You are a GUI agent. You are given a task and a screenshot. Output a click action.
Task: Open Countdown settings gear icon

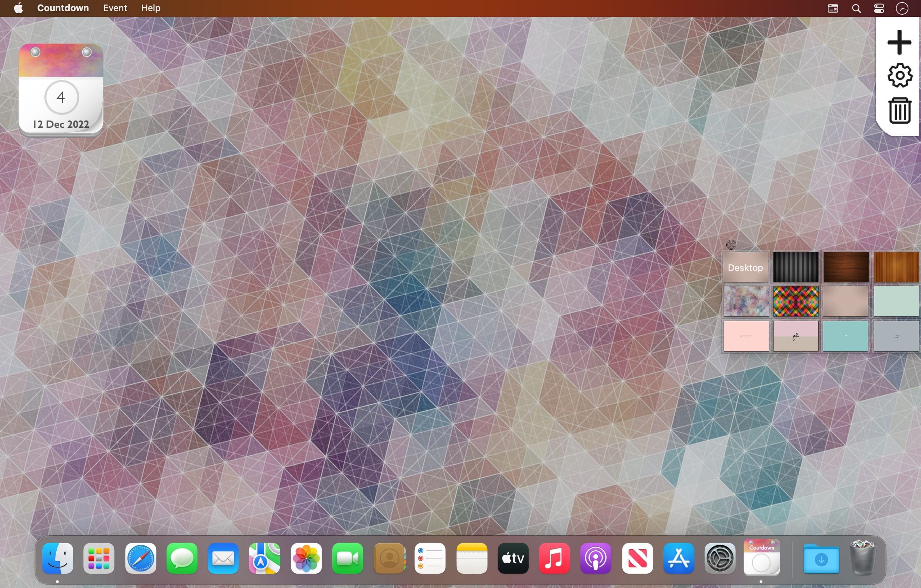pos(900,75)
